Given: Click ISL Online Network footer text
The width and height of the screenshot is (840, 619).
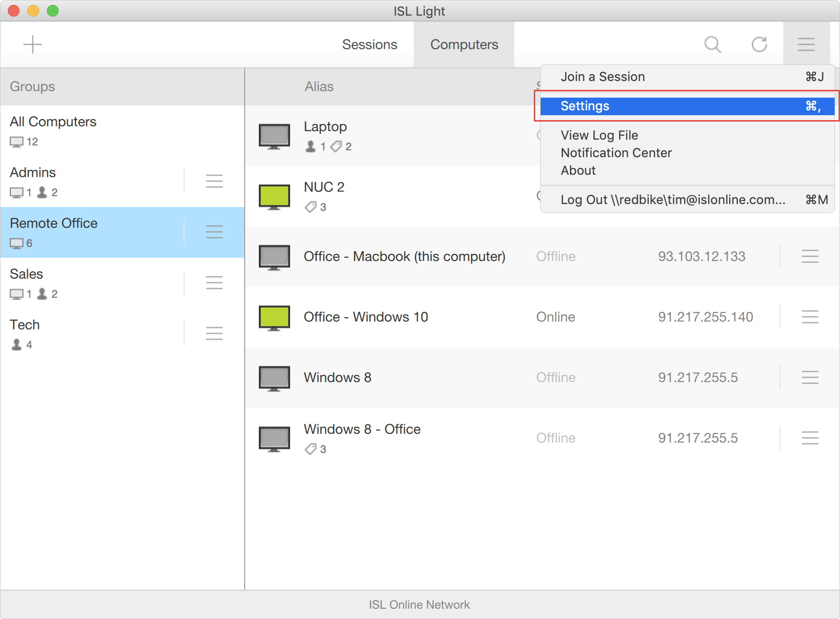Looking at the screenshot, I should (x=420, y=604).
